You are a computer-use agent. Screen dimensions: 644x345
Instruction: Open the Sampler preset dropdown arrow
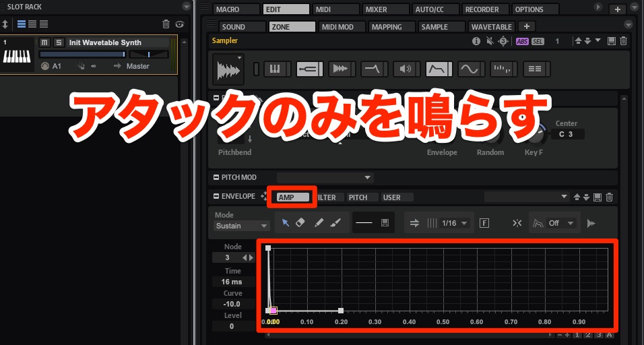coord(598,40)
